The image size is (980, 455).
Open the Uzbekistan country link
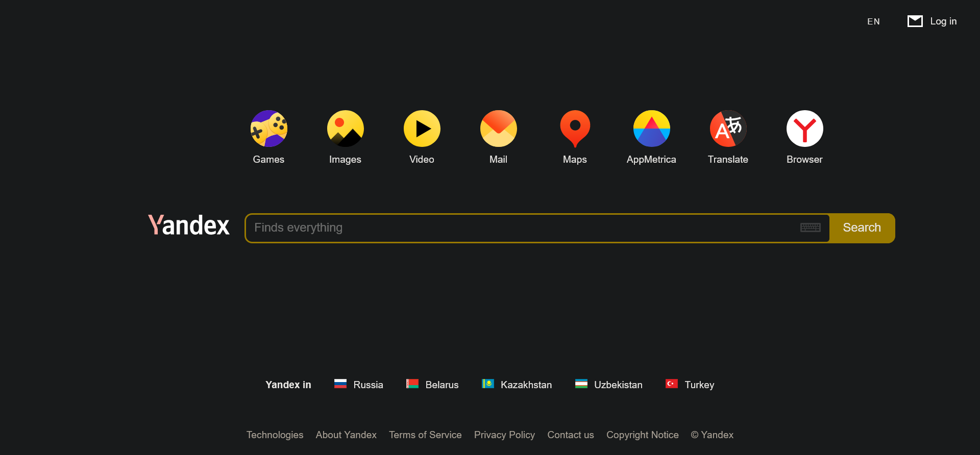(618, 385)
